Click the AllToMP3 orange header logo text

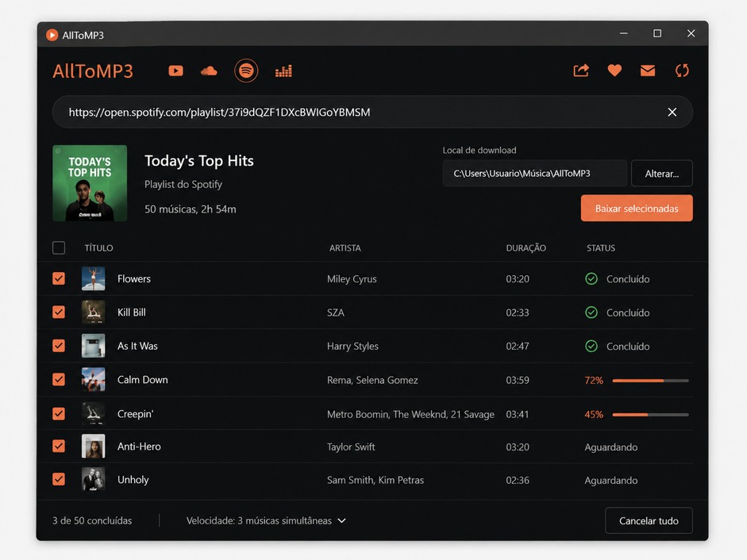pos(93,71)
